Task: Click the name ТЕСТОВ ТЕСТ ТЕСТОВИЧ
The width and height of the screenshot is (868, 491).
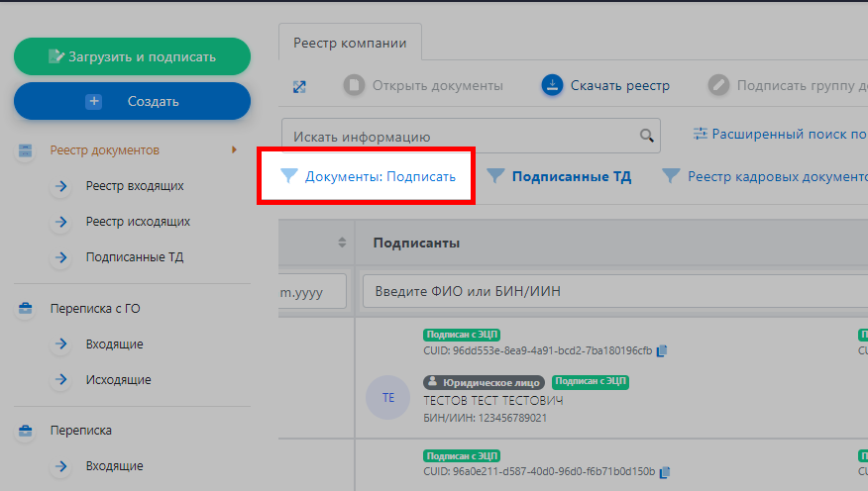Action: [493, 400]
